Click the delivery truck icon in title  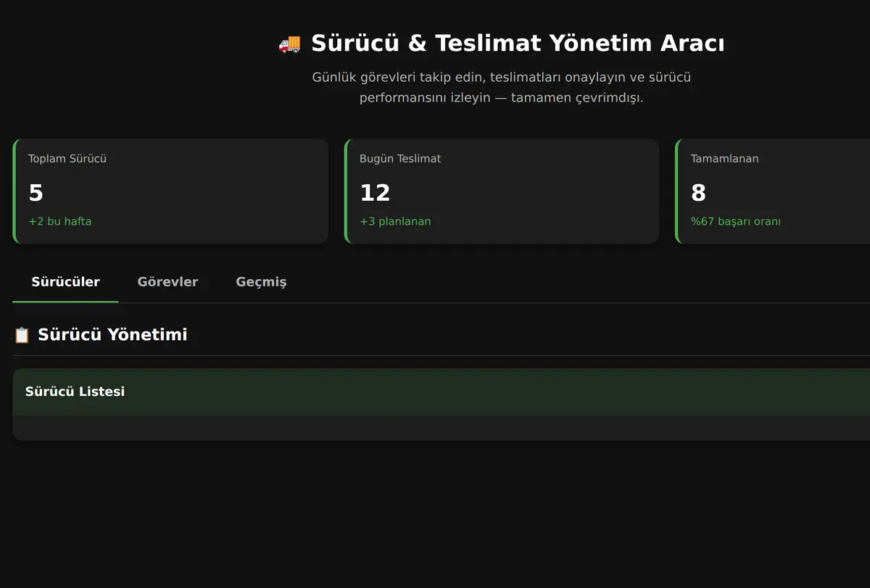coord(289,44)
